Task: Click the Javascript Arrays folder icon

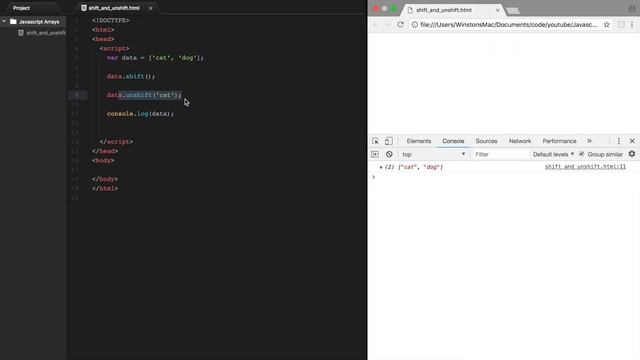Action: pos(13,21)
